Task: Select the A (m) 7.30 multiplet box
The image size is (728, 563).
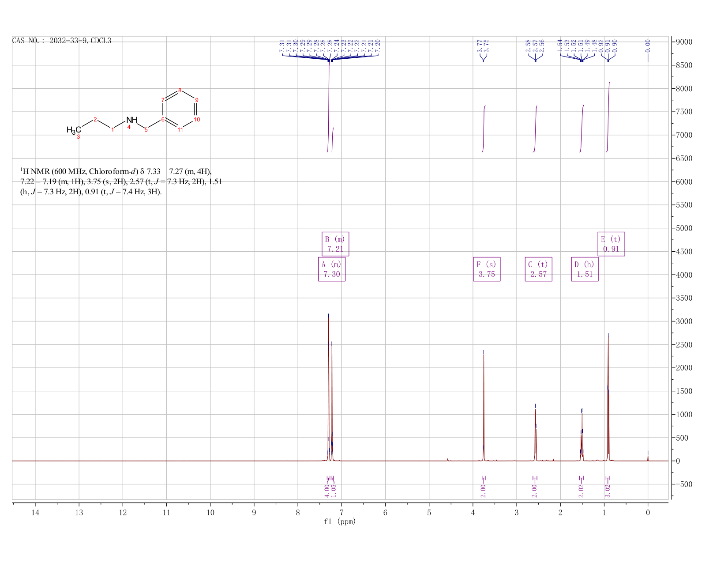Action: pyautogui.click(x=332, y=269)
